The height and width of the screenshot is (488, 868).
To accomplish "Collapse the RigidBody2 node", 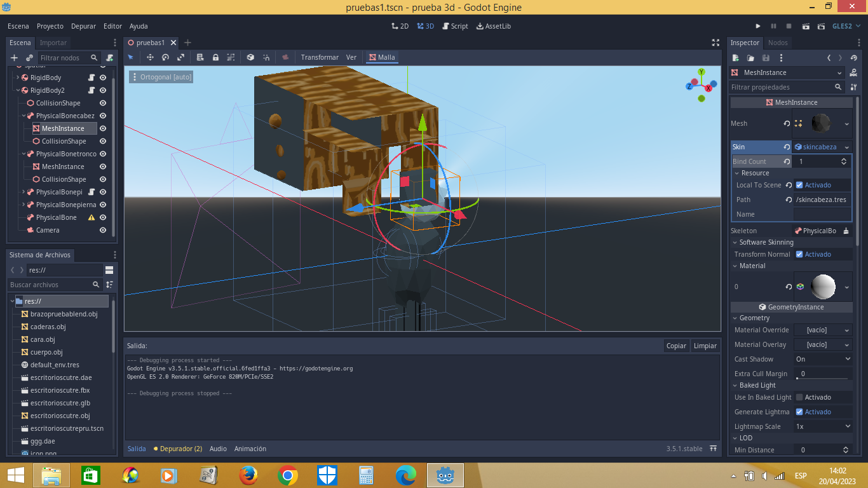I will (x=18, y=90).
